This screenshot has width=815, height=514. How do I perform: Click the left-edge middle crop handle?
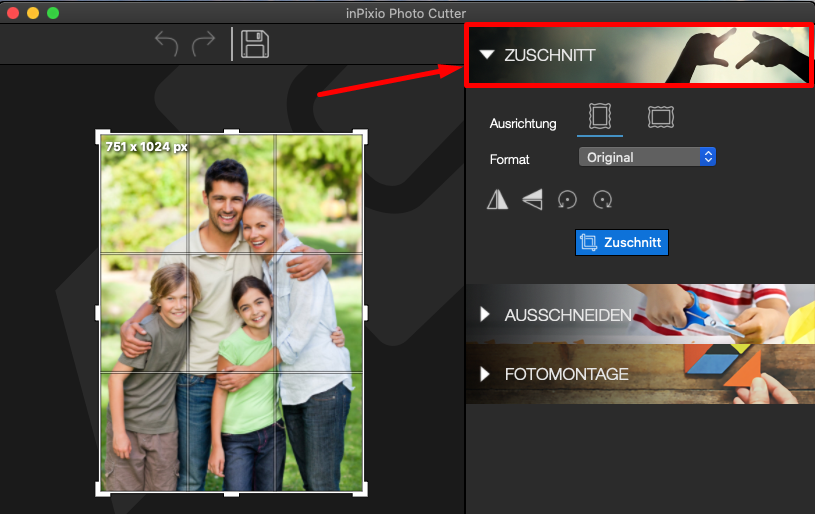point(98,313)
